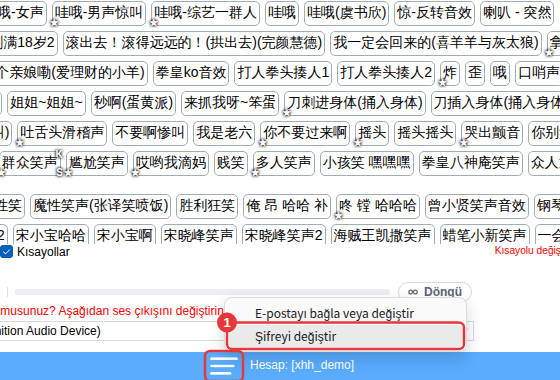Choose "Şifreyi değiştir" from the menu

pos(345,336)
